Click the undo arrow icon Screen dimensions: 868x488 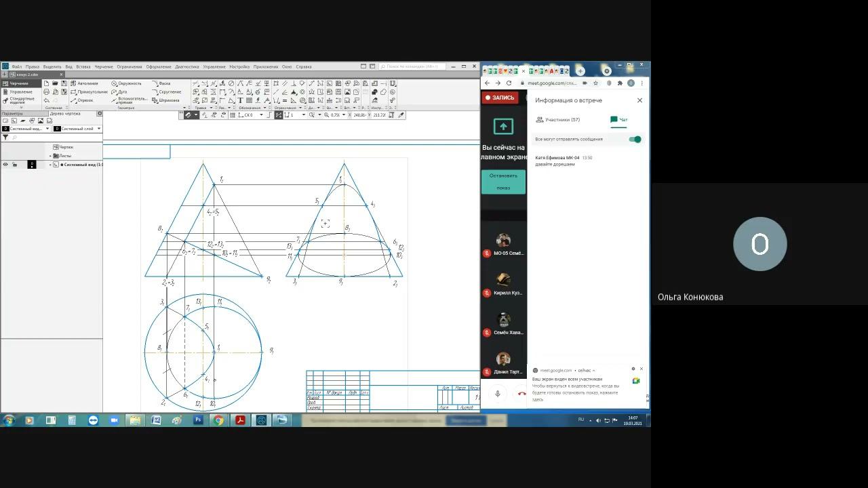pos(46,100)
